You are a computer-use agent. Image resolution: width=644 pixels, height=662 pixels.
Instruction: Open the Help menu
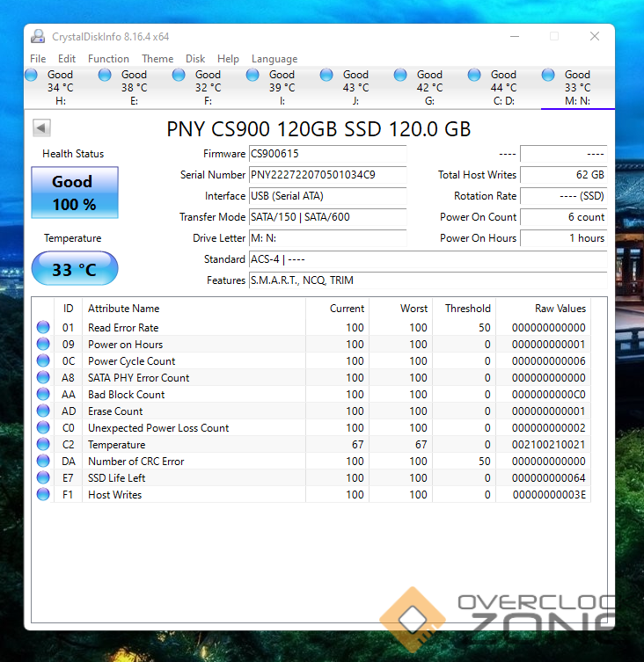coord(228,59)
